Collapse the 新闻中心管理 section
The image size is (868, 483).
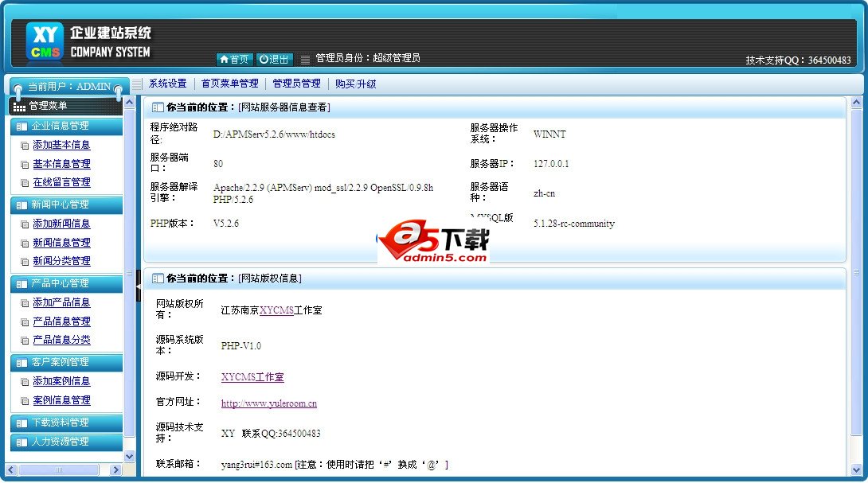click(x=66, y=204)
